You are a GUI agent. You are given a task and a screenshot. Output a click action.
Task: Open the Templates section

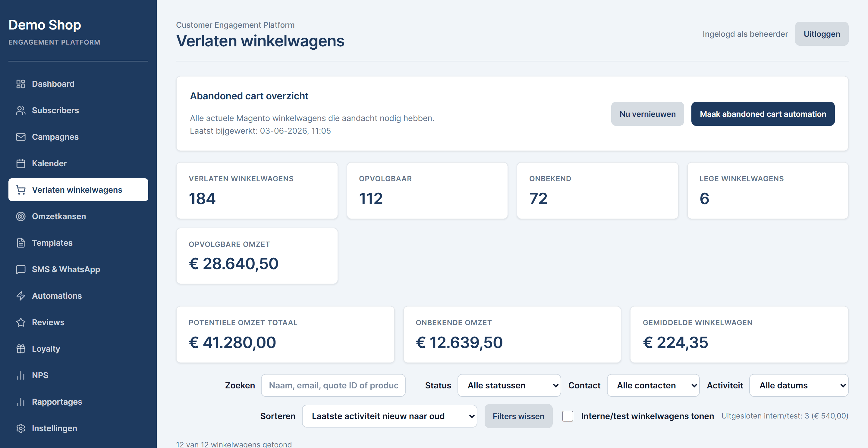(x=78, y=243)
